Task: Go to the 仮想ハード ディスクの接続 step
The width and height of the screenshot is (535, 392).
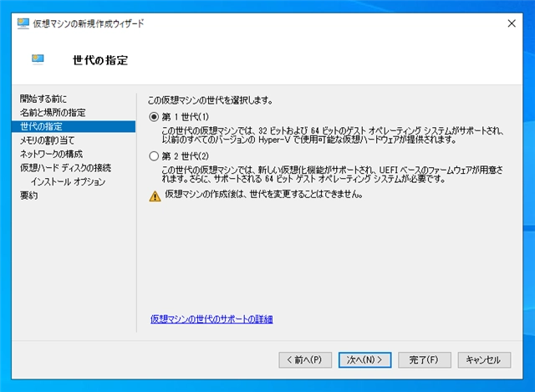Action: [65, 168]
